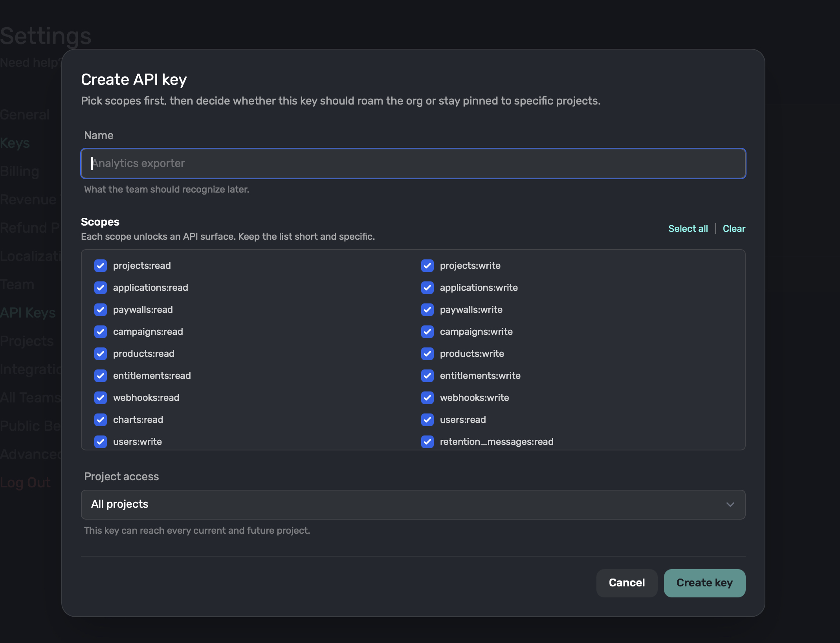The width and height of the screenshot is (840, 643).
Task: Uncheck the applications:read scope
Action: [101, 288]
